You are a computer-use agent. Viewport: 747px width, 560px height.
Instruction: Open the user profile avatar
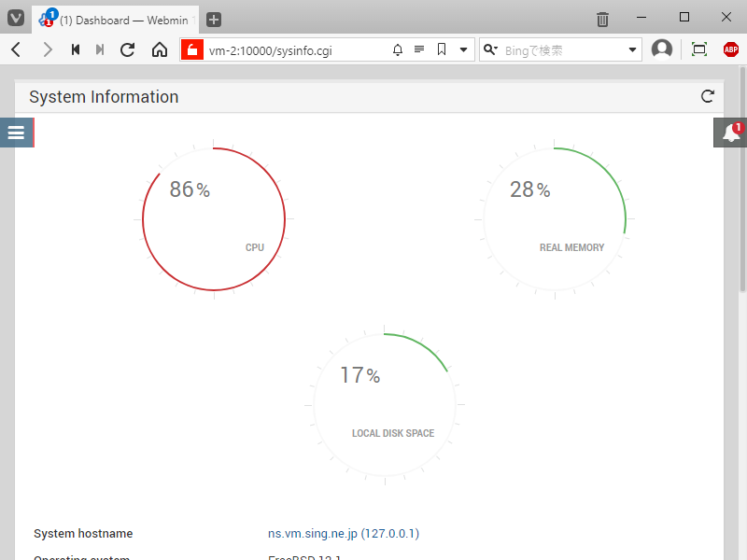662,49
